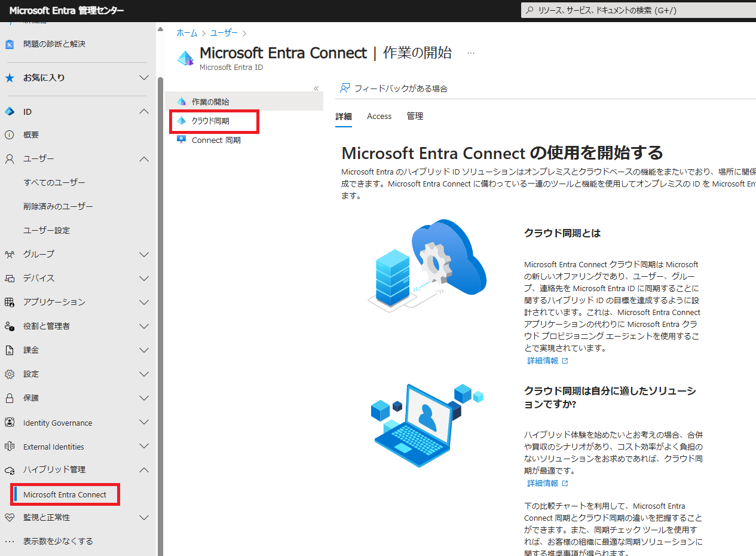
Task: Navigate to ホーム via the breadcrumb
Action: coord(186,33)
